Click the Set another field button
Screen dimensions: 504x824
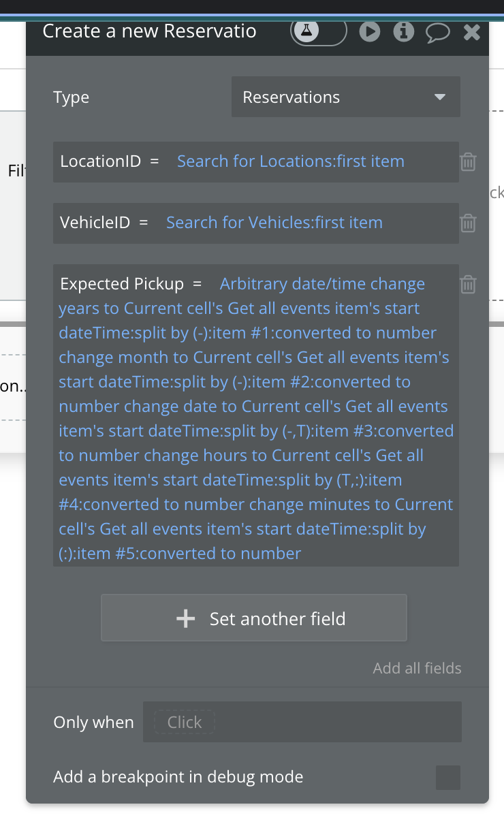(254, 618)
